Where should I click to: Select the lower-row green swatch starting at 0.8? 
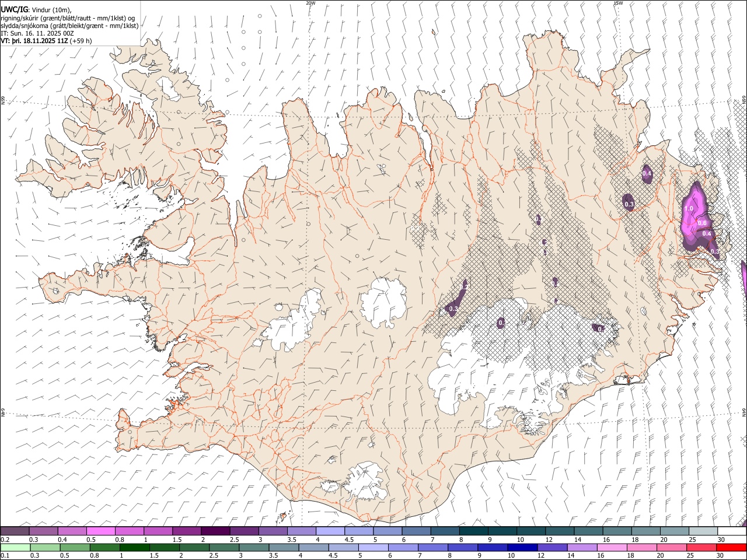(x=105, y=547)
